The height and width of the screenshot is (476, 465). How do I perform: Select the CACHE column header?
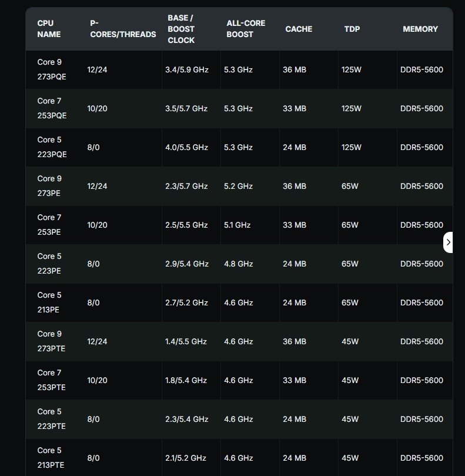pos(299,29)
